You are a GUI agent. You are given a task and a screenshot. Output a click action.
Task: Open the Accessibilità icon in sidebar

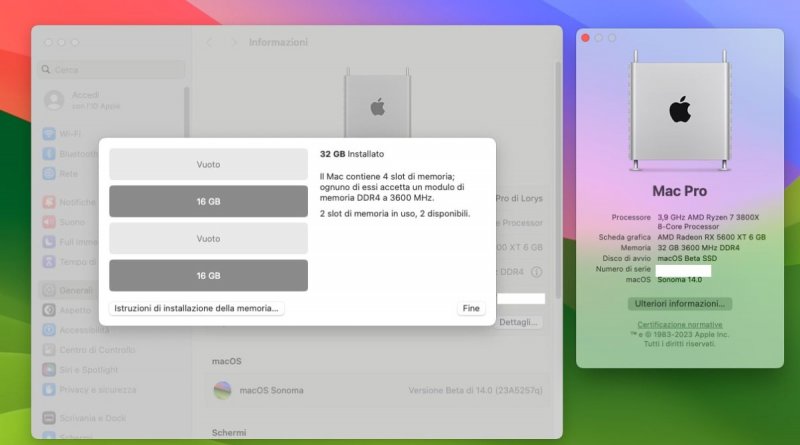click(x=48, y=330)
